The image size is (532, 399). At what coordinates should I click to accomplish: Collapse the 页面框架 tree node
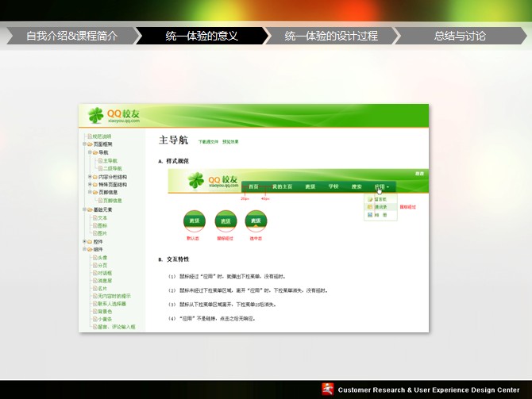pos(84,144)
